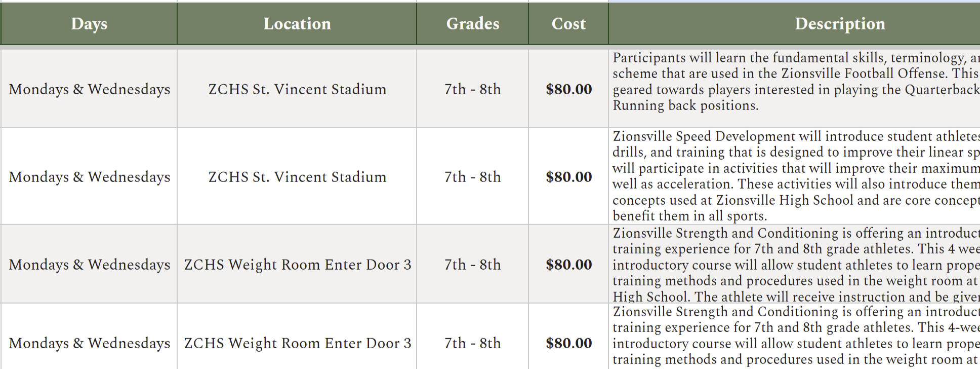Click the Days column header
Screen dimensions: 980x369
[89, 24]
